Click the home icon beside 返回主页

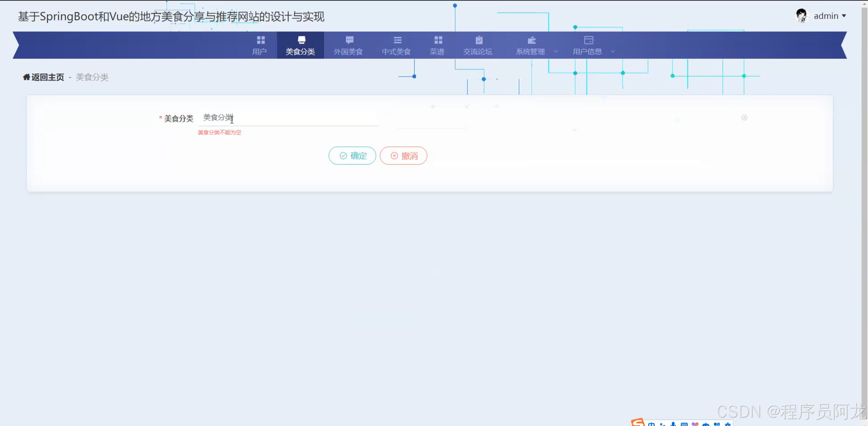(26, 77)
